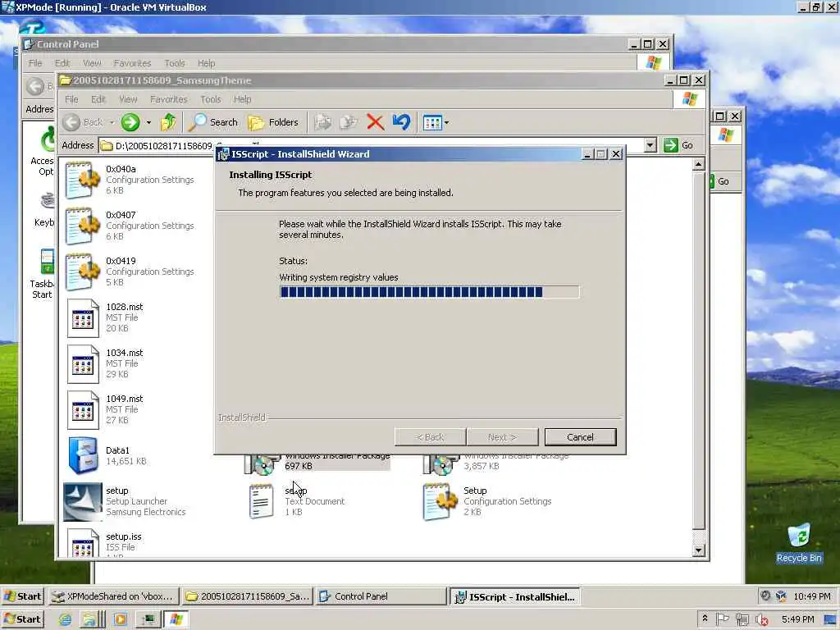Open the media player icon in host taskbar
Screen dimensions: 840x630
click(x=121, y=620)
